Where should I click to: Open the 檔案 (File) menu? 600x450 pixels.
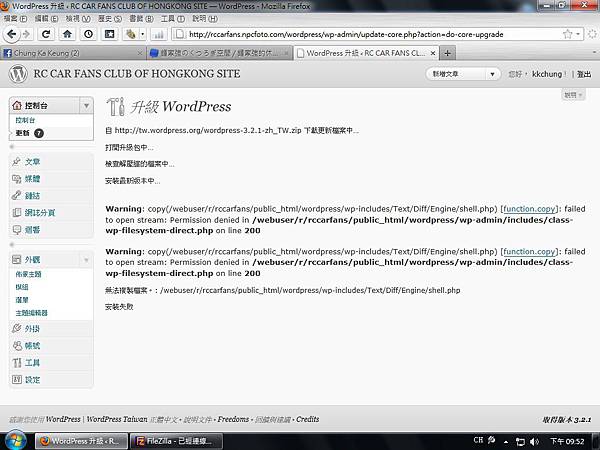pyautogui.click(x=15, y=18)
